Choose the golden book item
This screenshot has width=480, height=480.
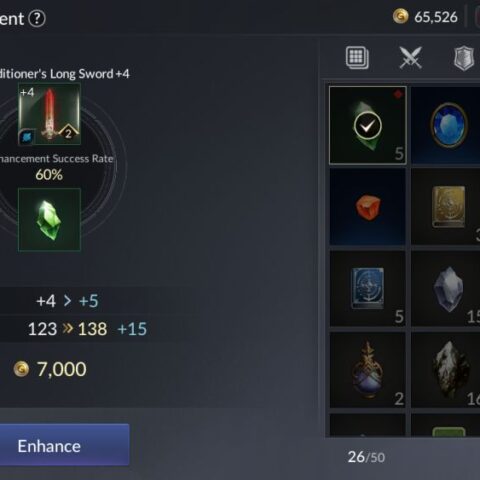pyautogui.click(x=446, y=207)
